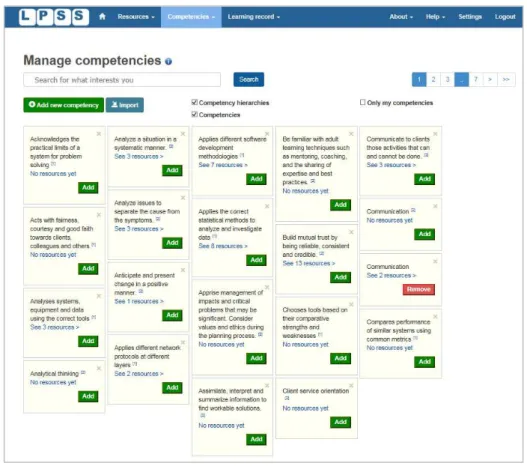Click the Import button
527x466 pixels.
[125, 105]
